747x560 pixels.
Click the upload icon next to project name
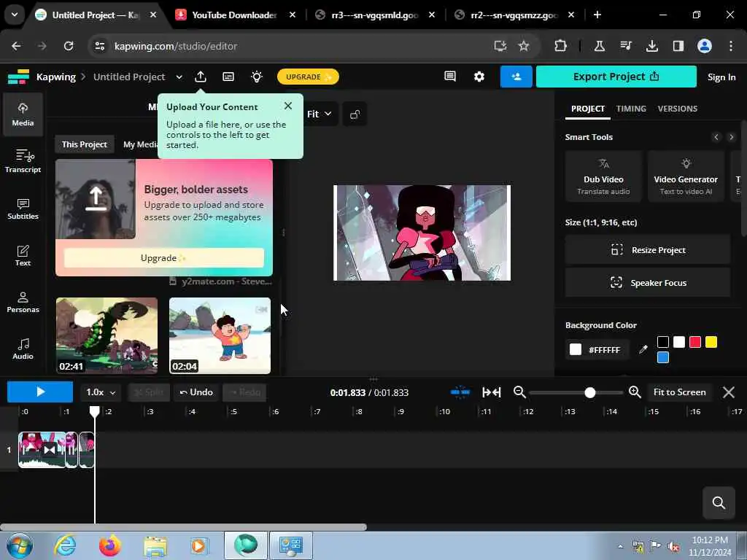[x=201, y=77]
